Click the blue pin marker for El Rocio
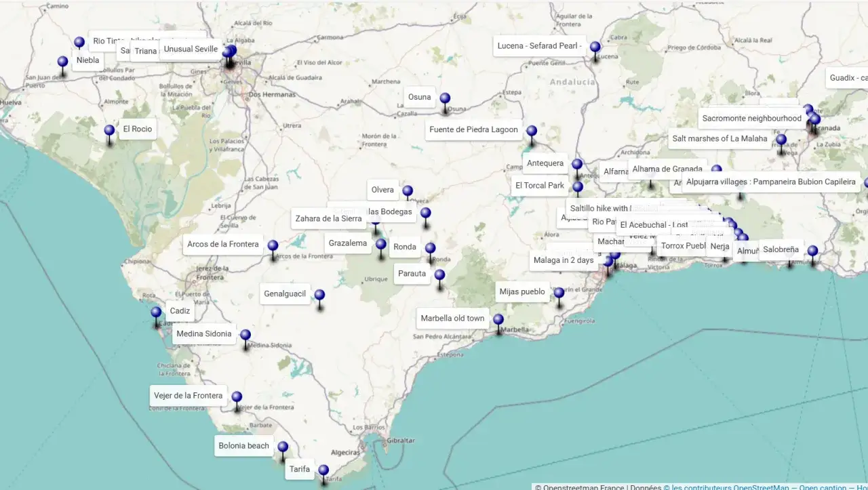Screen dimensions: 868x490 [x=109, y=131]
